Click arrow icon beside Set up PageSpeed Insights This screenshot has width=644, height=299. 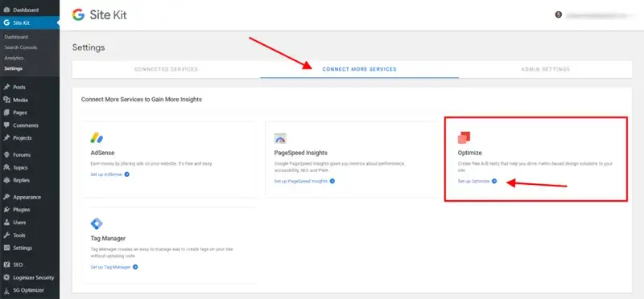pyautogui.click(x=332, y=182)
